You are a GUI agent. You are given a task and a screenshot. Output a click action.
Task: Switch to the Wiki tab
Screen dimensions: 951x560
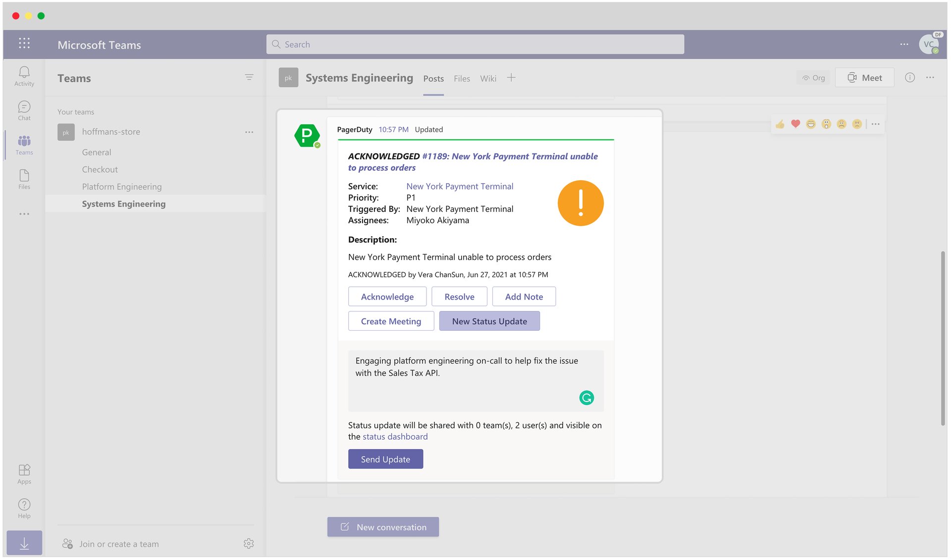coord(488,78)
